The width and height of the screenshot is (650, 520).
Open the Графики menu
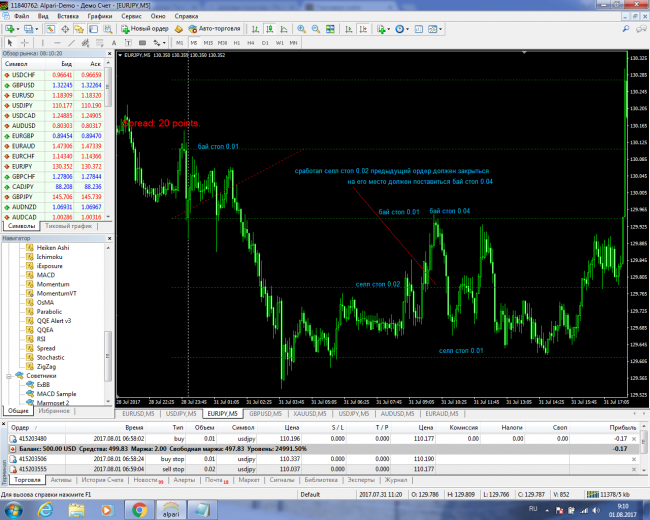tap(99, 17)
